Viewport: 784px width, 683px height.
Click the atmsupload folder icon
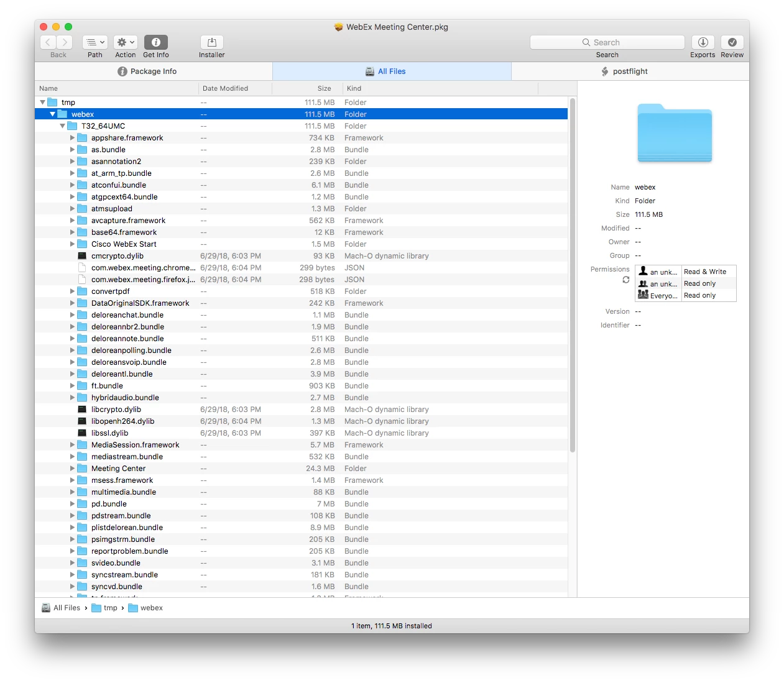tap(82, 209)
